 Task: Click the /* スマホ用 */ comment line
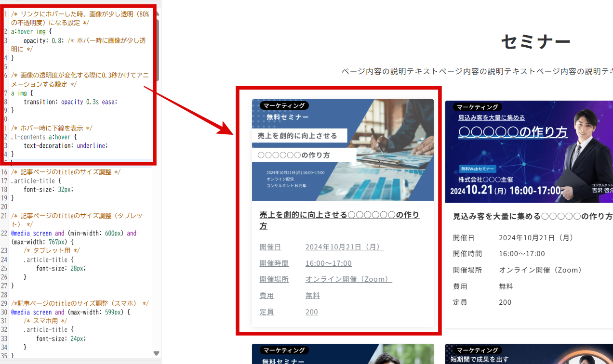45,321
